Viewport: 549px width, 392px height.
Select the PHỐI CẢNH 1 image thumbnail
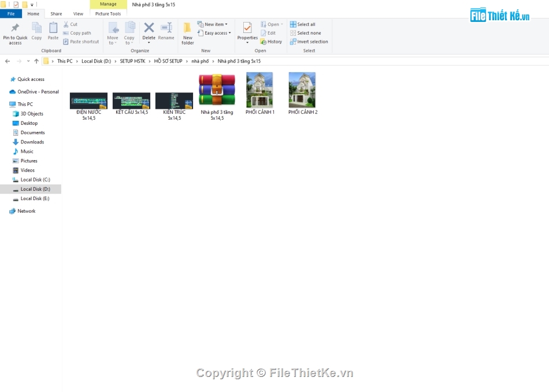259,90
